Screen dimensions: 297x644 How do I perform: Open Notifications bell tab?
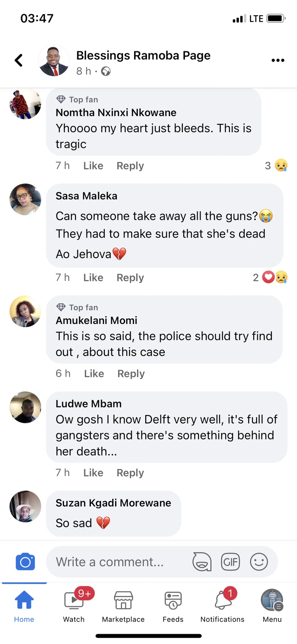click(x=222, y=606)
